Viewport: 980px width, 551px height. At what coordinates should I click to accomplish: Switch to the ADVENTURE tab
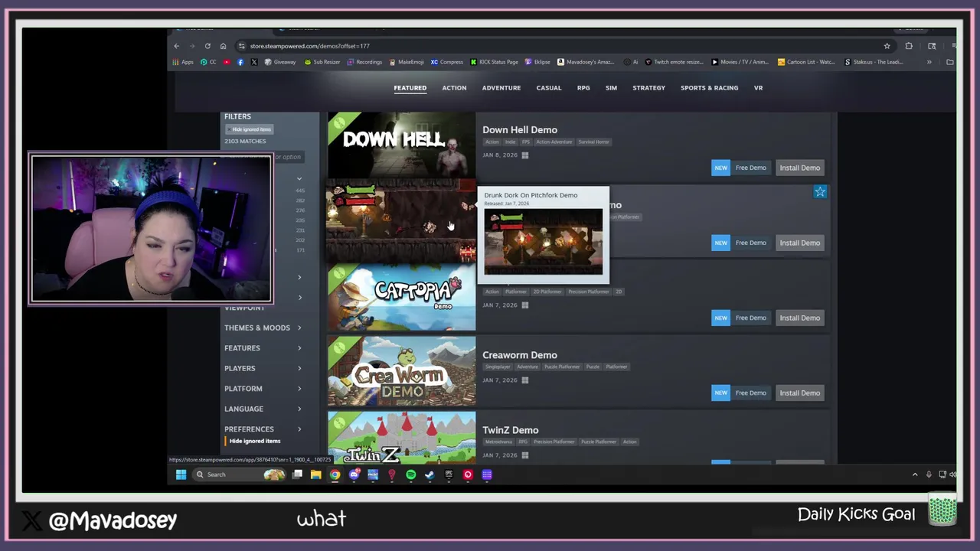(501, 88)
